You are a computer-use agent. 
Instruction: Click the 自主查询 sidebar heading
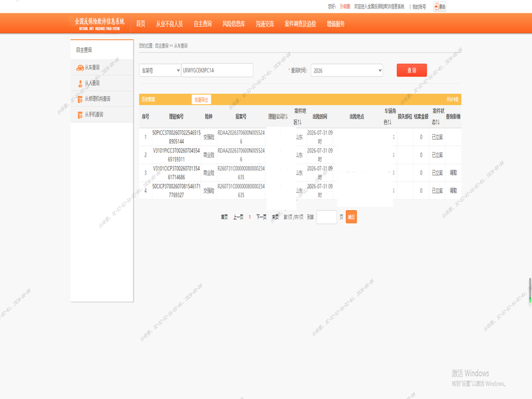pos(84,50)
